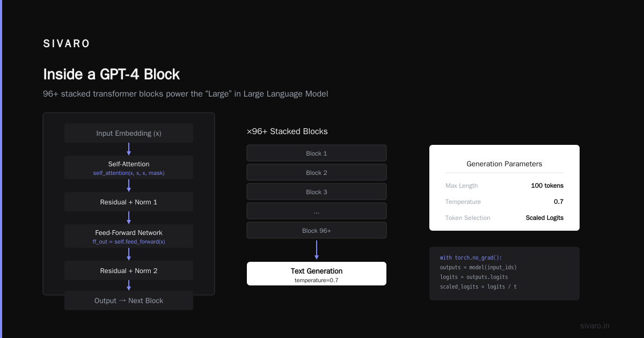The height and width of the screenshot is (338, 644).
Task: Click the SIVARO logo text
Action: coord(67,44)
